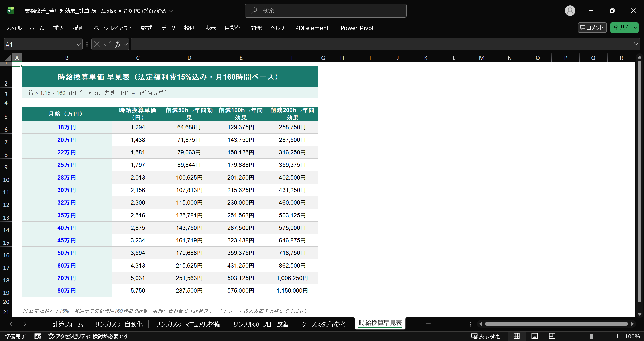Switch to Page Layout view icon
The image size is (644, 341).
534,336
